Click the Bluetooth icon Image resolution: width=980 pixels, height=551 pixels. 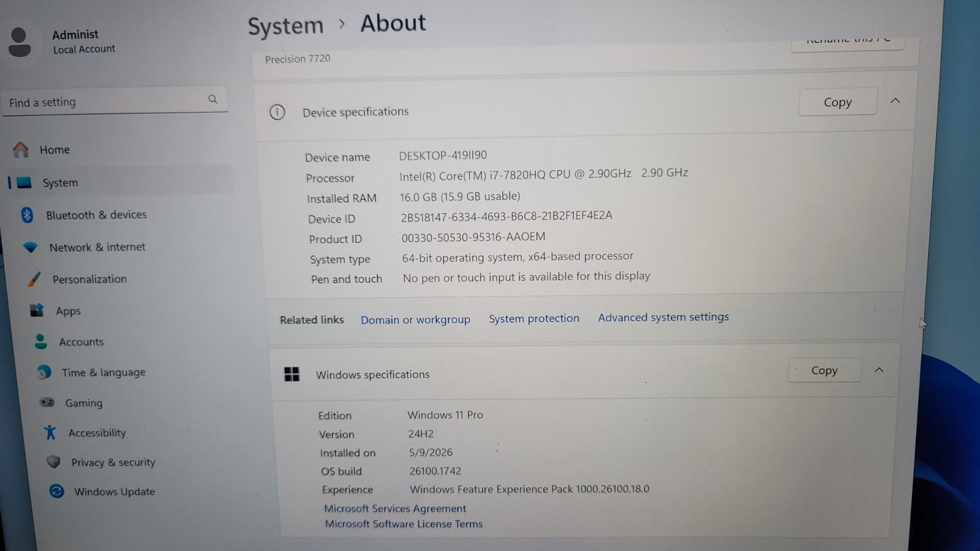27,214
